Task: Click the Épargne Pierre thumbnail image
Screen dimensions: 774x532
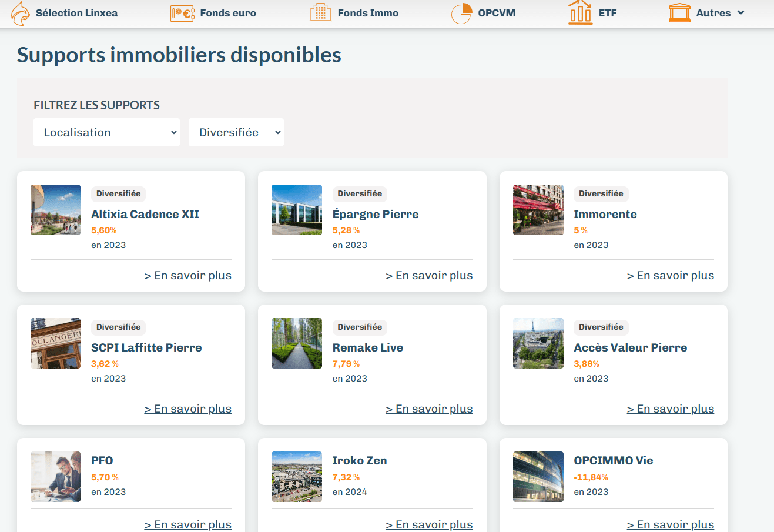Action: coord(297,210)
